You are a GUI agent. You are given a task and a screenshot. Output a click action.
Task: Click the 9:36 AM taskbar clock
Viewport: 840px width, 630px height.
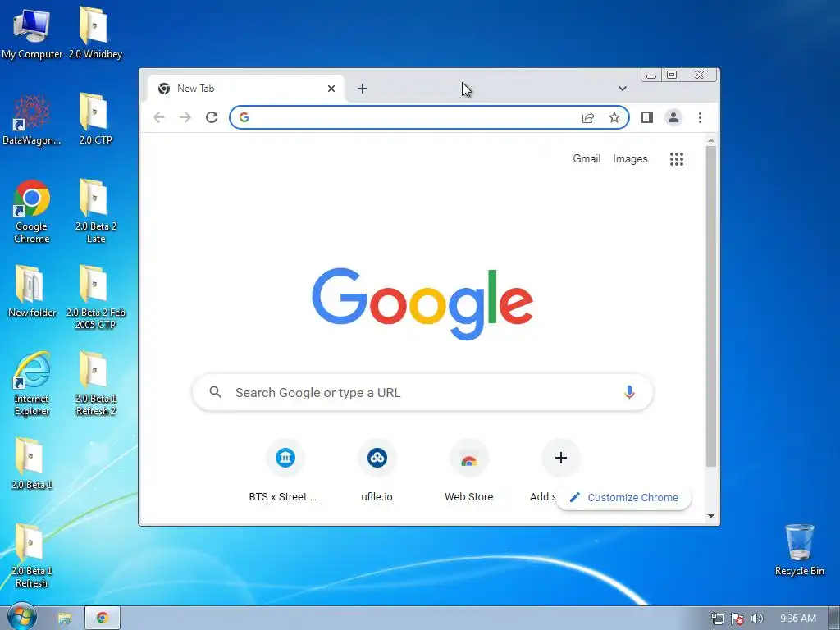[x=797, y=619]
